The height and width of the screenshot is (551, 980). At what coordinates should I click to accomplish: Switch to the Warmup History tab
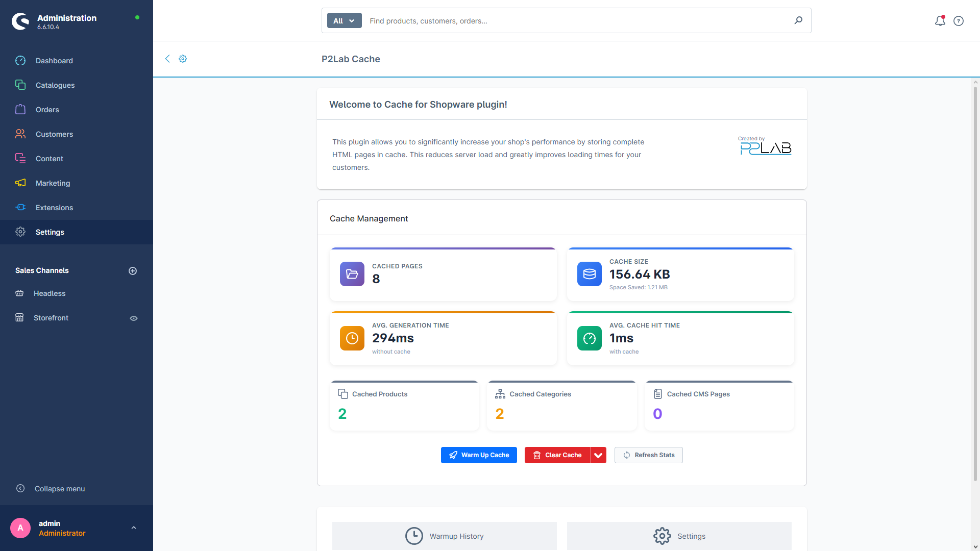(444, 536)
